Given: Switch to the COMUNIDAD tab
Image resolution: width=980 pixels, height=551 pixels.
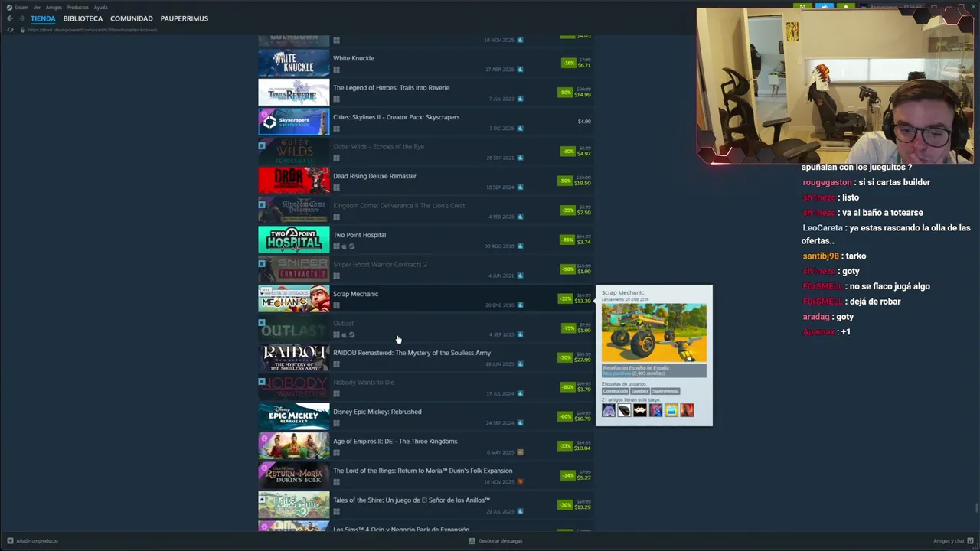Looking at the screenshot, I should (x=132, y=18).
